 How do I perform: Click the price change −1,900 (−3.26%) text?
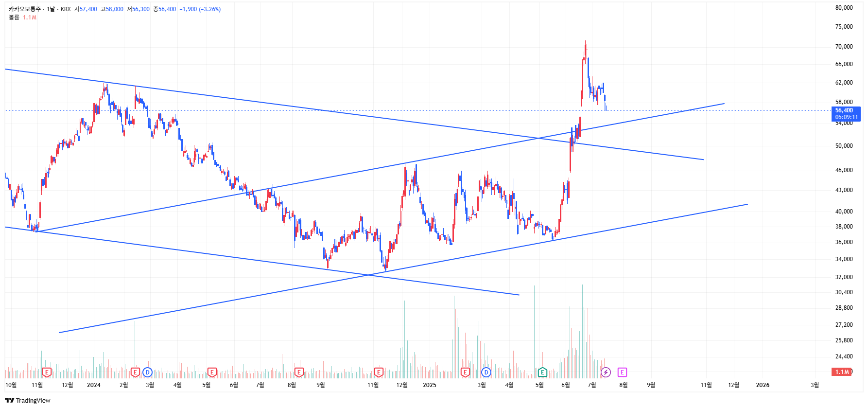click(200, 9)
